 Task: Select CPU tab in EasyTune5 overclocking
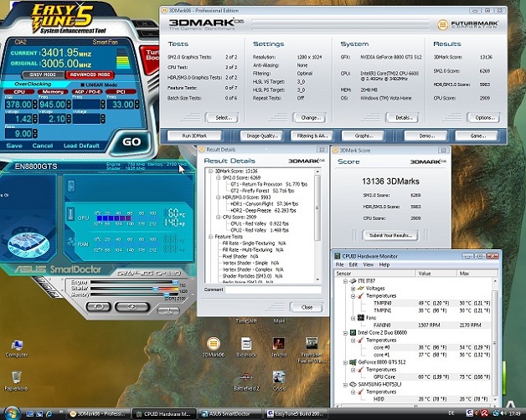[x=19, y=91]
